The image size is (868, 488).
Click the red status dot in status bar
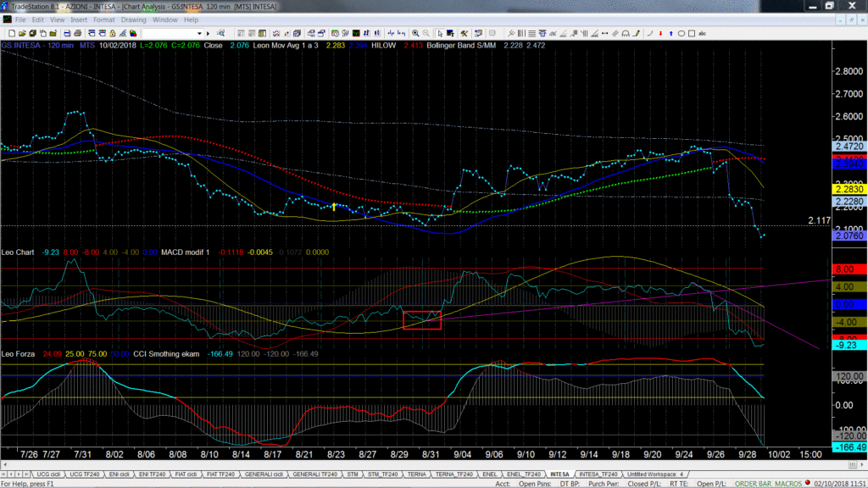[x=808, y=483]
